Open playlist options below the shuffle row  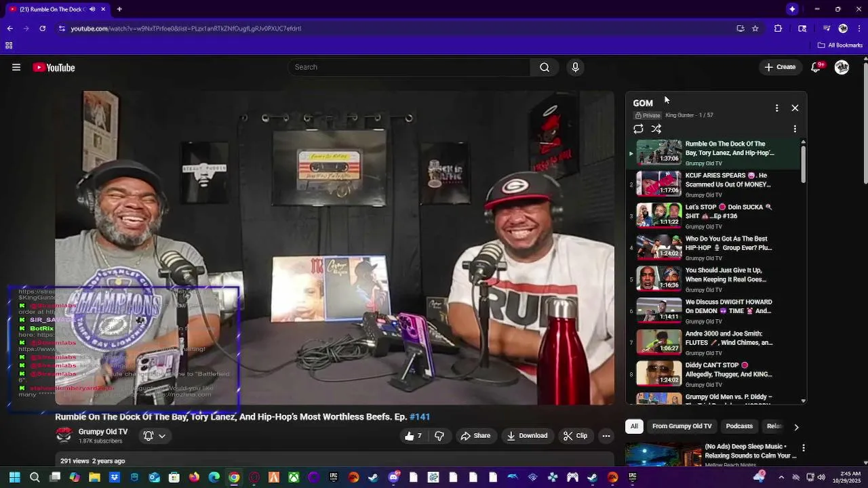click(795, 129)
